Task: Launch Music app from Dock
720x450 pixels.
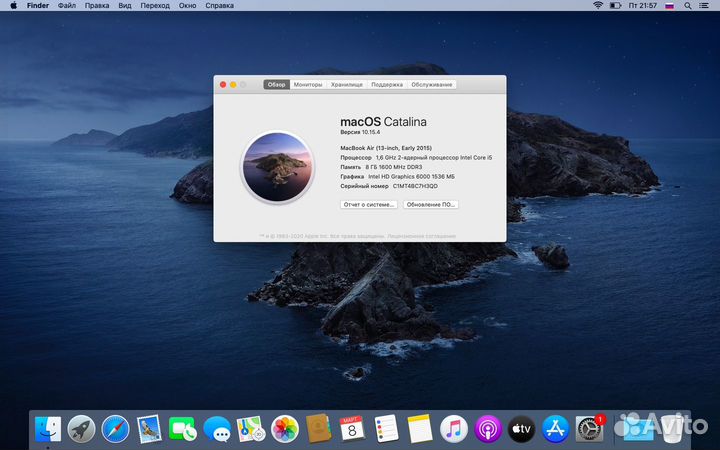Action: [454, 429]
